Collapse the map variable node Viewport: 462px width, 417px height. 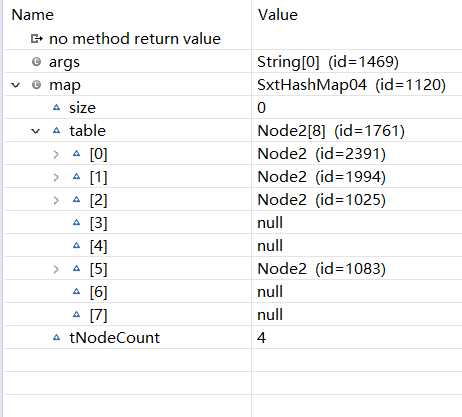click(16, 85)
